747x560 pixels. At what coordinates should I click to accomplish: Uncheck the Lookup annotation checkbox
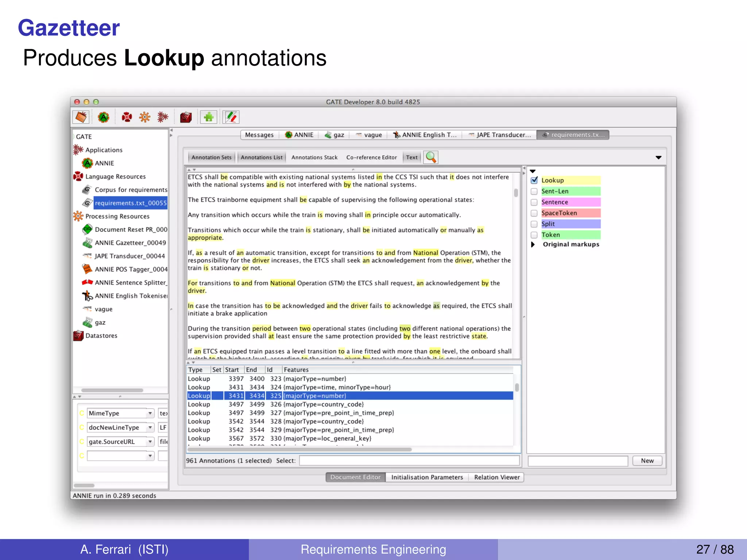pos(534,180)
